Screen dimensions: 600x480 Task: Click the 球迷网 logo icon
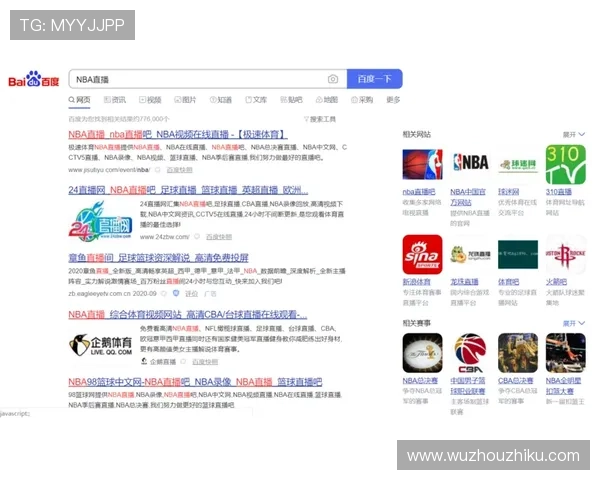coord(518,165)
